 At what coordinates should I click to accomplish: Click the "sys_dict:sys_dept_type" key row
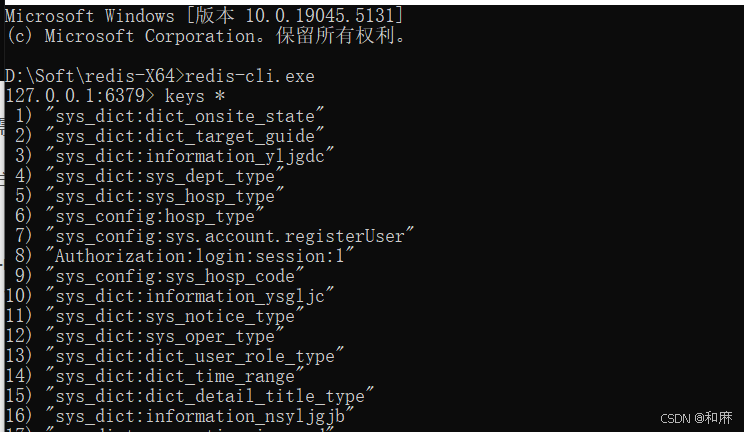pos(165,176)
